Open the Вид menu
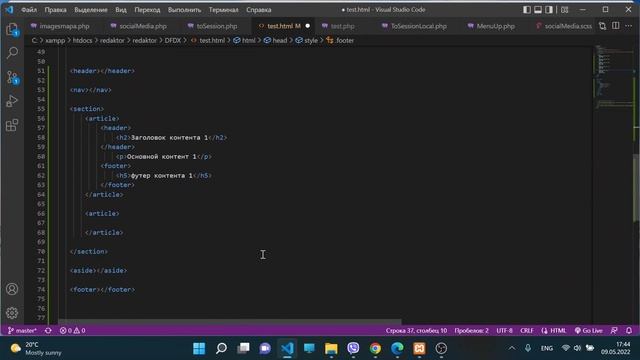640x360 pixels. [121, 9]
